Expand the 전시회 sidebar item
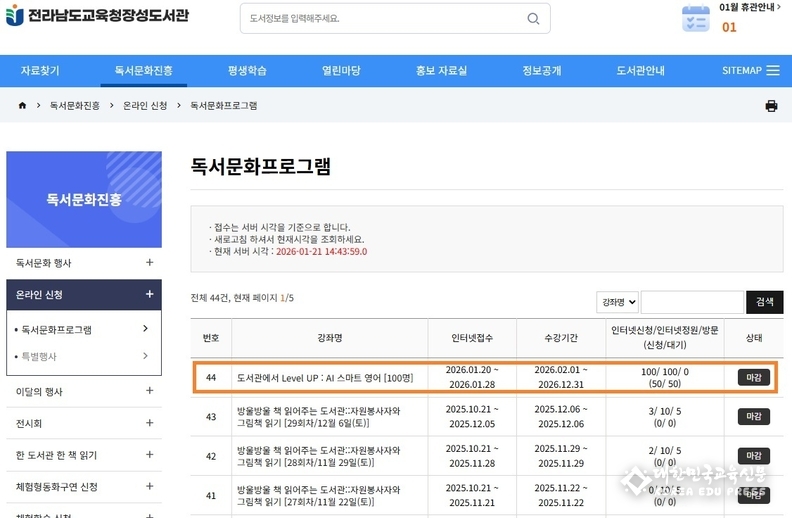Screen dimensions: 792x518 click(149, 423)
